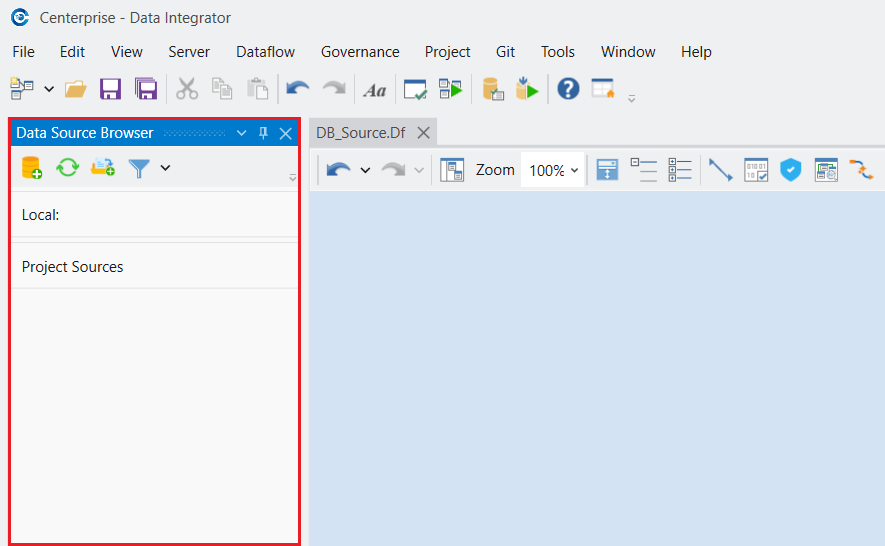Screen dimensions: 885x546
Task: Click the window with checkmark verify icon
Action: pyautogui.click(x=415, y=89)
